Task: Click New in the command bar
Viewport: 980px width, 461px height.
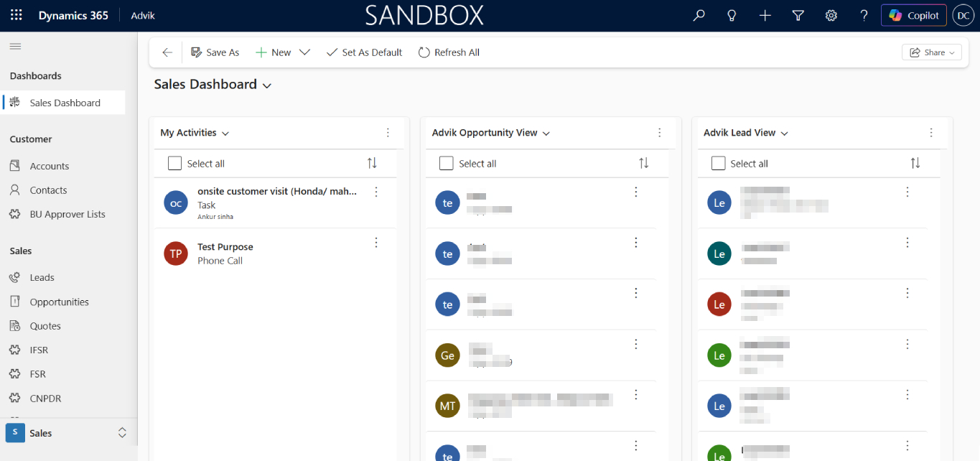Action: tap(274, 52)
